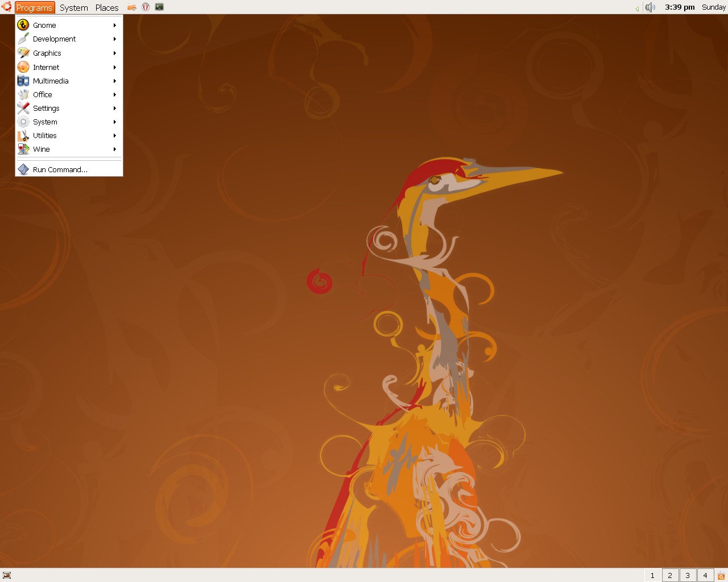
Task: Click the Utilities scissors icon
Action: point(23,135)
